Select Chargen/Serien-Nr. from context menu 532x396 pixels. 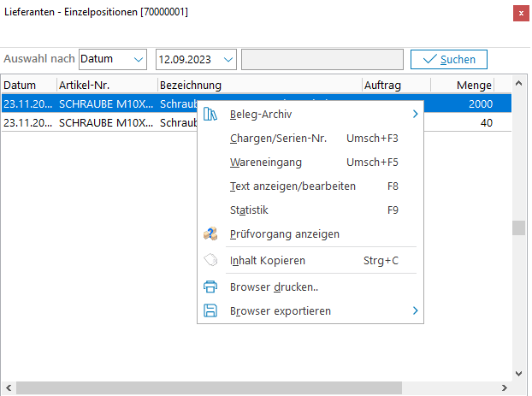pos(278,138)
